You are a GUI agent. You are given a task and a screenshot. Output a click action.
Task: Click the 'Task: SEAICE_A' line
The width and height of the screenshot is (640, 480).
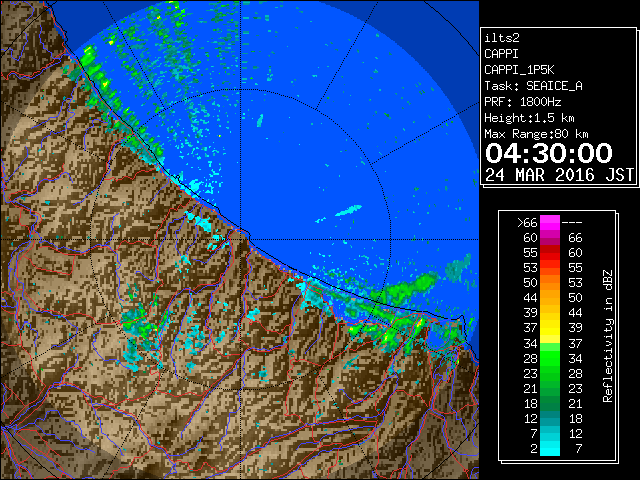coord(533,86)
